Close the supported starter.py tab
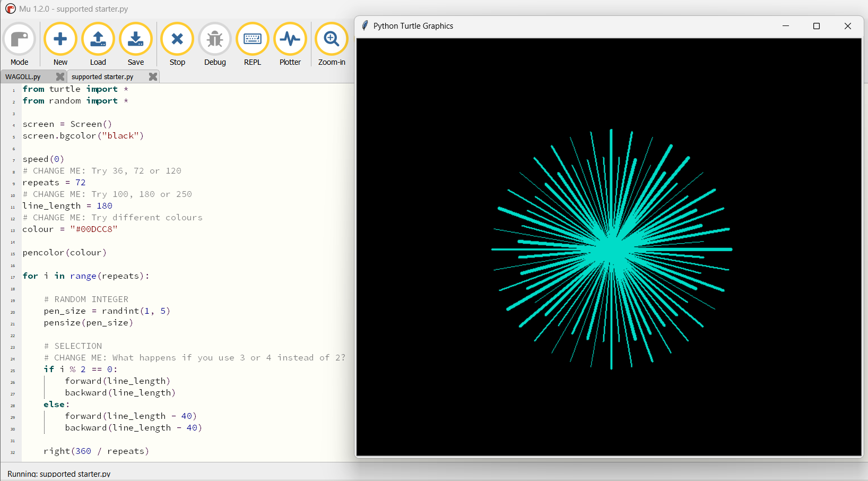The image size is (868, 481). (x=153, y=76)
